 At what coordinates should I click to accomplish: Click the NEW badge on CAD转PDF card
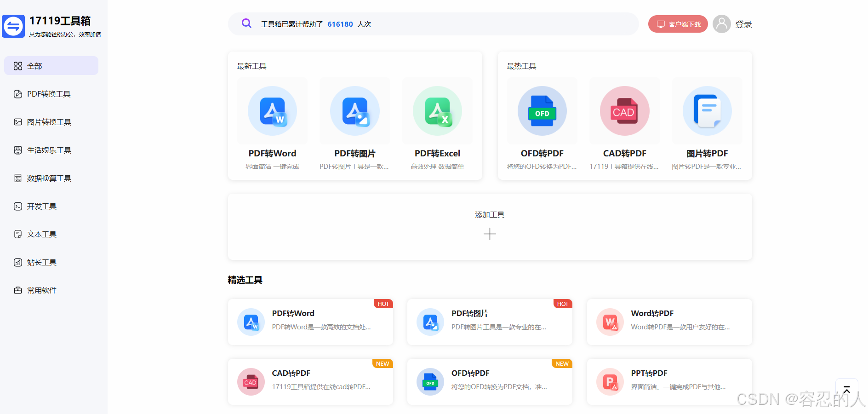(x=383, y=363)
